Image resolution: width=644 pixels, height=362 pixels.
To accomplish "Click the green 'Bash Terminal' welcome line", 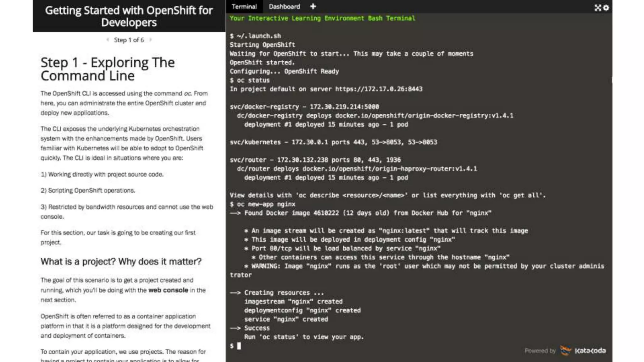I will coord(322,18).
